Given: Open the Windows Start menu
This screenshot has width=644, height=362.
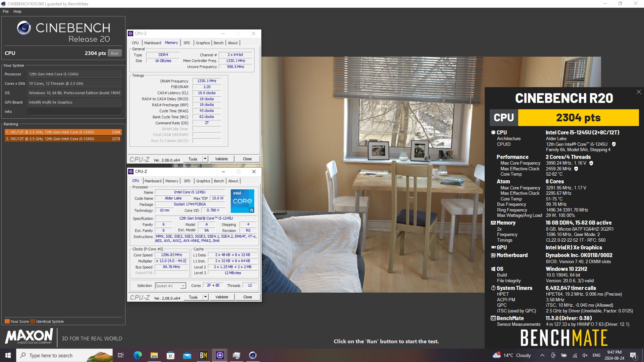Looking at the screenshot, I should pos(8,355).
